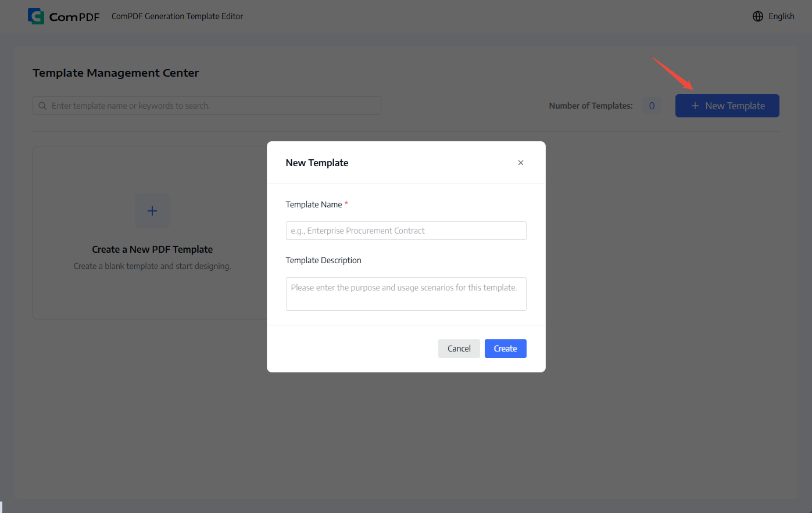
Task: Click the blue Create button
Action: tap(506, 349)
